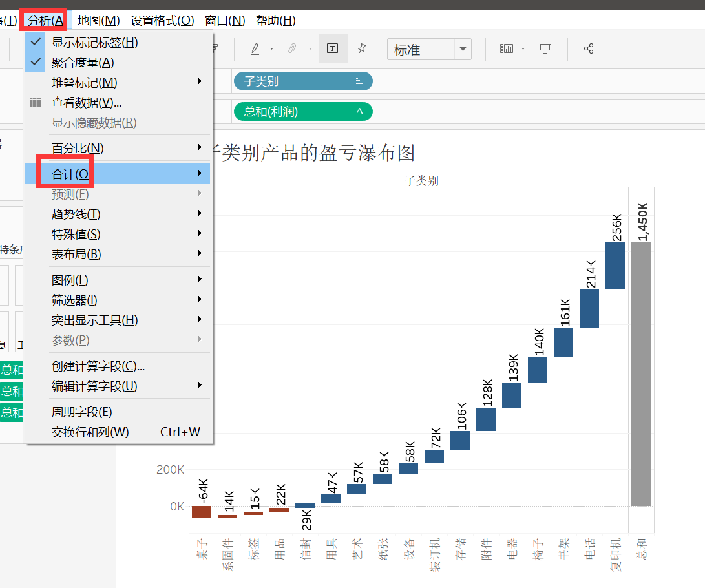Open the 标准 fit dropdown
The image size is (705, 588).
coord(429,49)
